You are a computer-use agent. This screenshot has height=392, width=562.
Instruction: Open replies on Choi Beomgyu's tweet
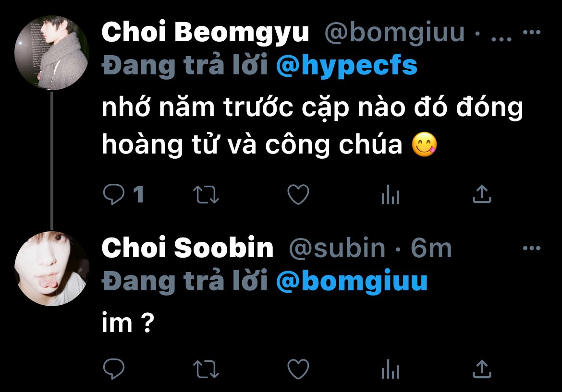tap(114, 194)
